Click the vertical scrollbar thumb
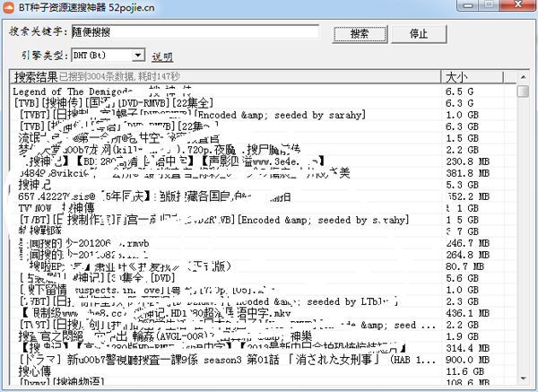This screenshot has height=392, width=538. [x=524, y=91]
